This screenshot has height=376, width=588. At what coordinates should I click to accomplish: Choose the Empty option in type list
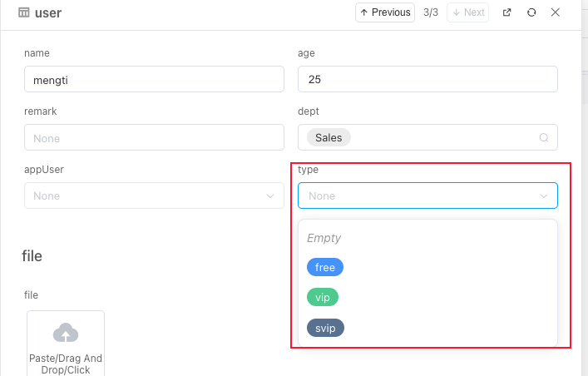324,238
